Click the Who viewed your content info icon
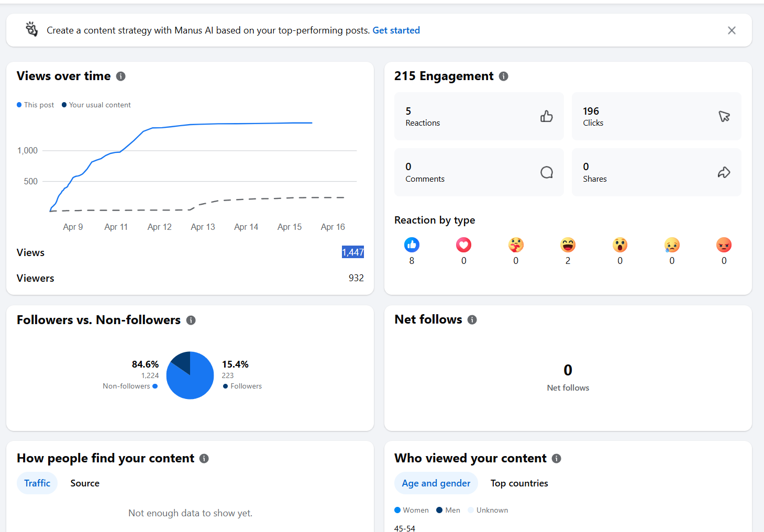Screen dimensions: 764x532 (x=557, y=459)
